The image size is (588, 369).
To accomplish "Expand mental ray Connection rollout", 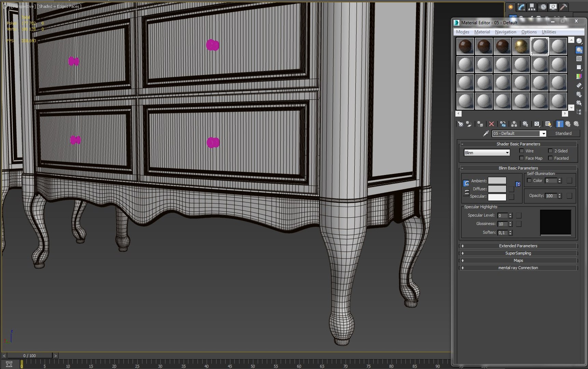I will coord(518,268).
